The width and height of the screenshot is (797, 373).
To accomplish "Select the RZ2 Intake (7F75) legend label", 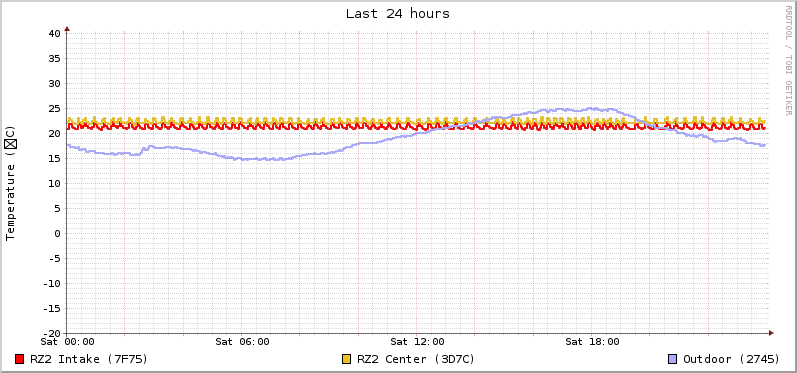I will coord(89,359).
